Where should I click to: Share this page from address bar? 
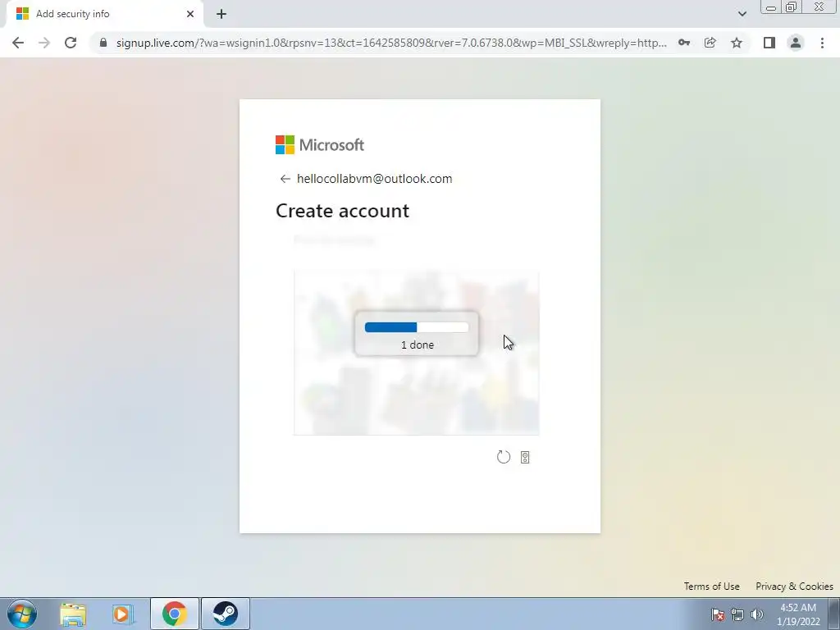coord(710,43)
